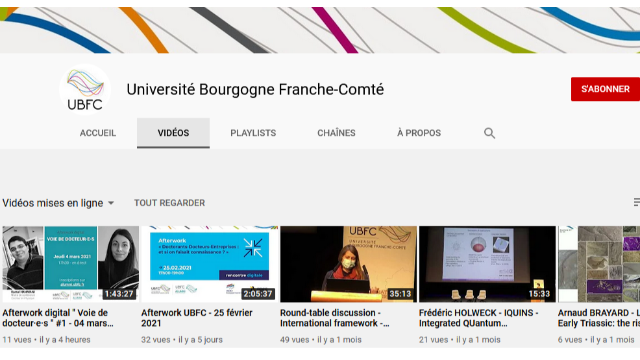The width and height of the screenshot is (640, 360).
Task: Open the Arnaud BRAYARD video thumbnail
Action: (x=599, y=264)
